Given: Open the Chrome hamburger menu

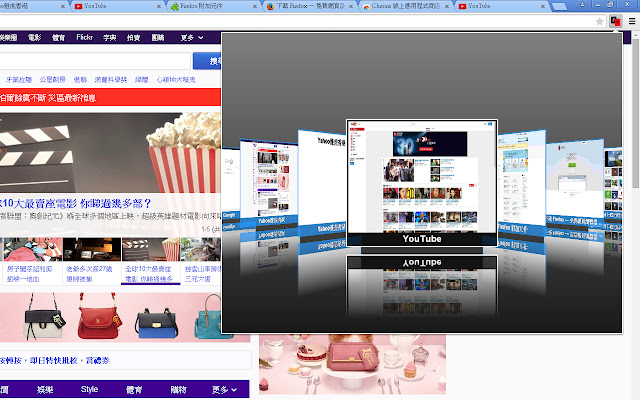Looking at the screenshot, I should pyautogui.click(x=632, y=21).
